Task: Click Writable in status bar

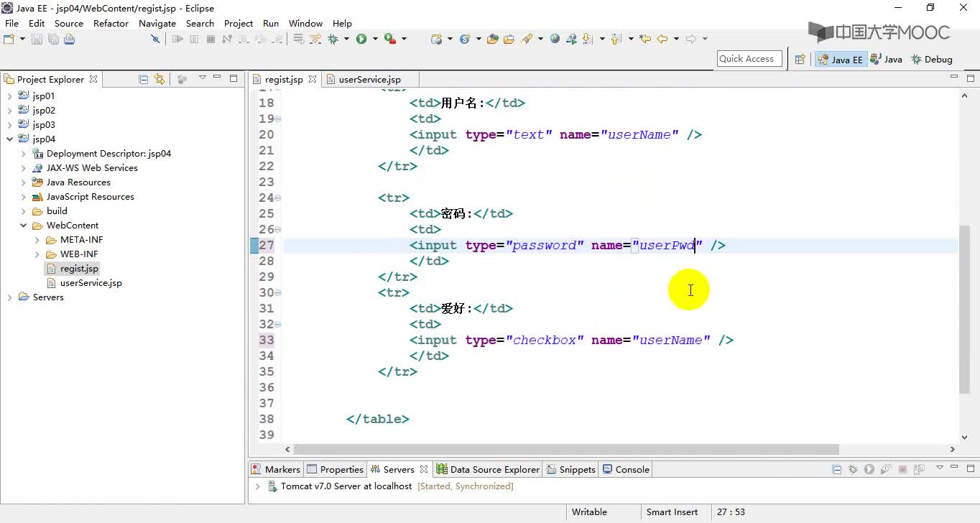Action: (589, 512)
